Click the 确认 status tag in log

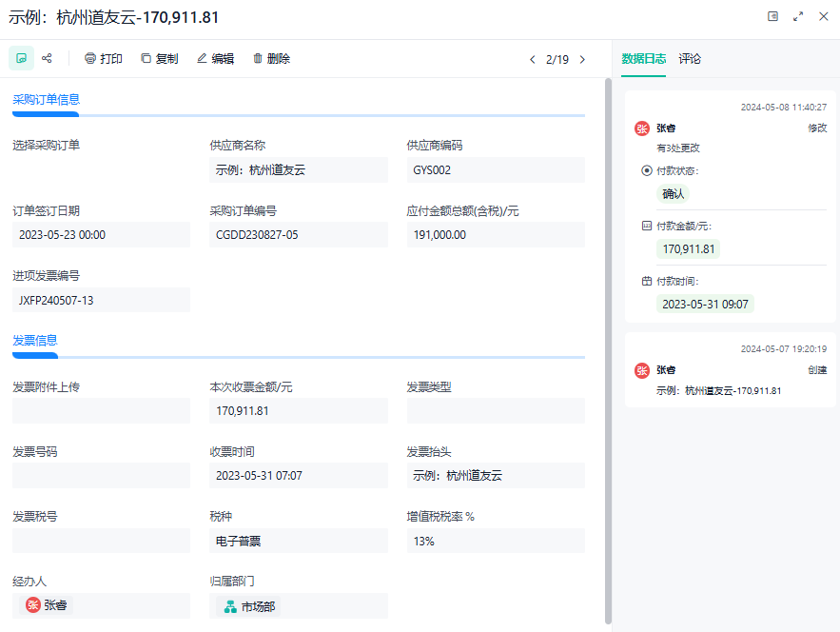tap(673, 194)
